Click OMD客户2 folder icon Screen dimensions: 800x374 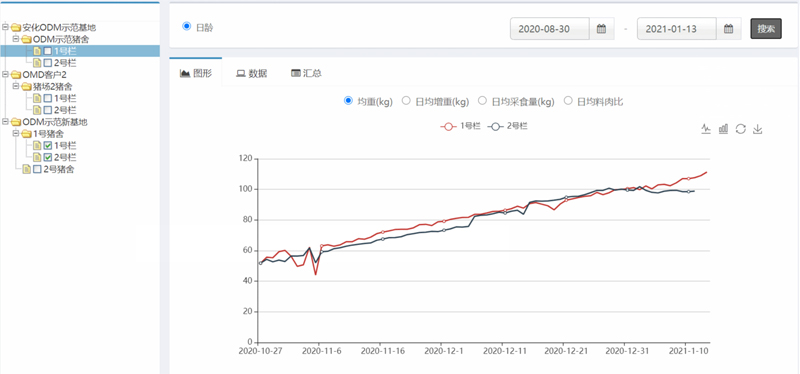[x=16, y=74]
